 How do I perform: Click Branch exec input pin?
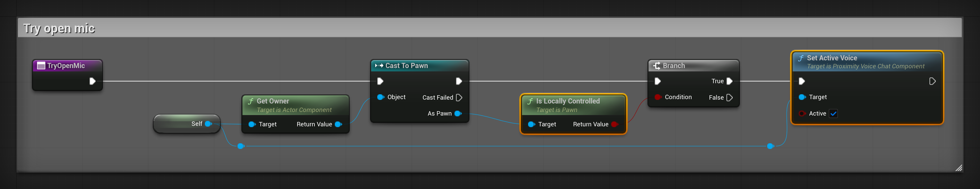click(657, 81)
